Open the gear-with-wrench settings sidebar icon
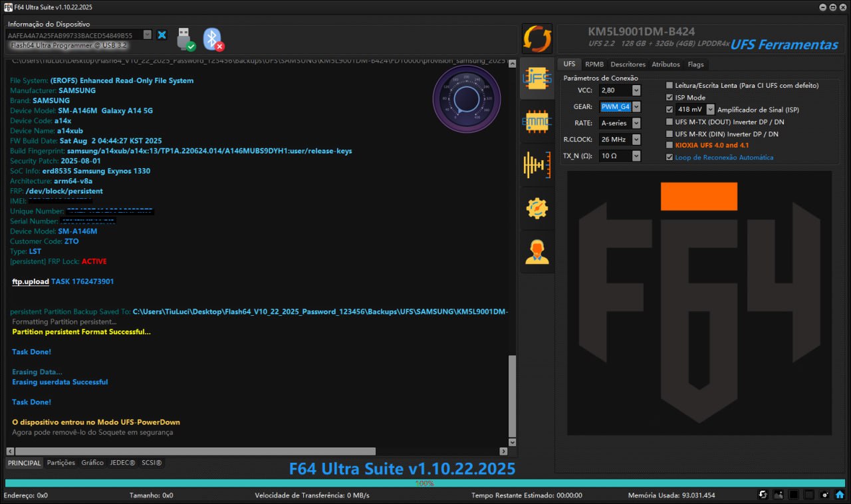The height and width of the screenshot is (504, 851). pos(537,208)
